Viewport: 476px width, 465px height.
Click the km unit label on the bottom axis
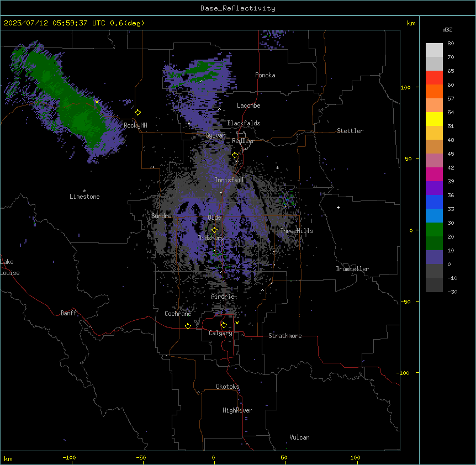[8, 458]
